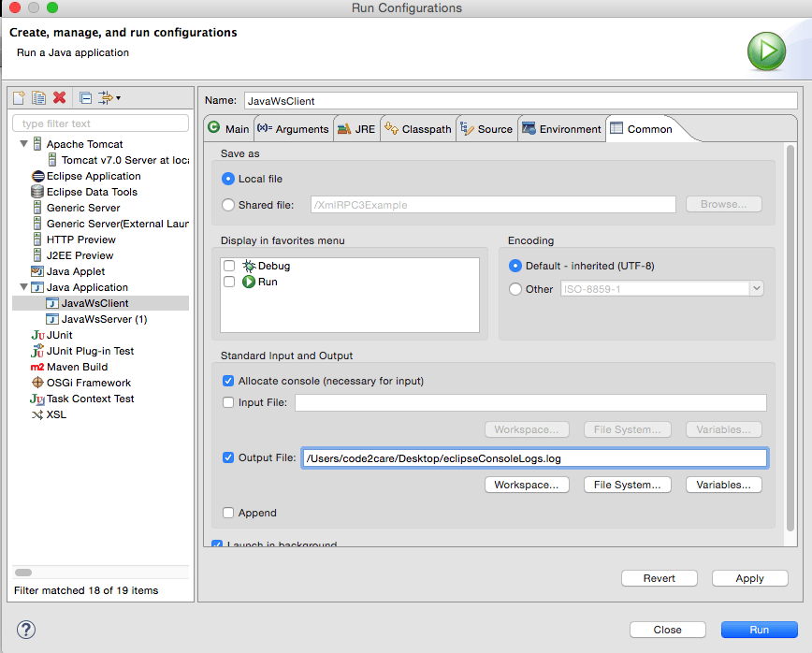Duplicate the selected launch configuration

(x=37, y=97)
